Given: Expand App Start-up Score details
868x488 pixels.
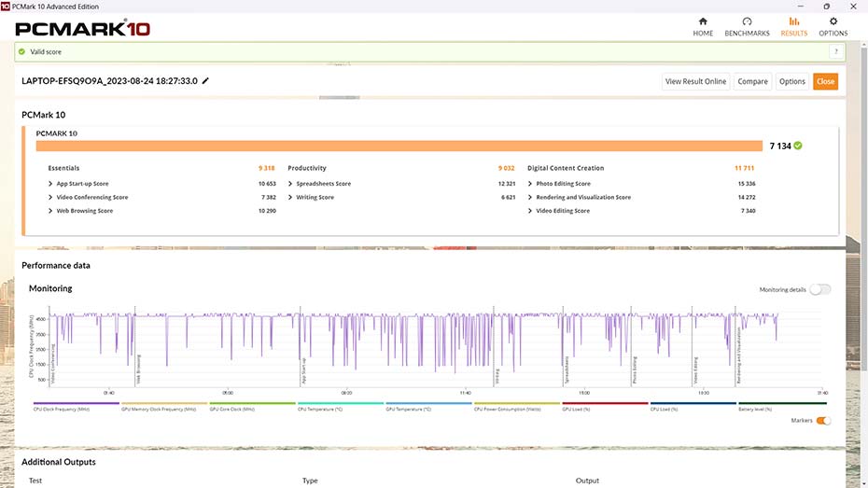Looking at the screenshot, I should (x=50, y=184).
